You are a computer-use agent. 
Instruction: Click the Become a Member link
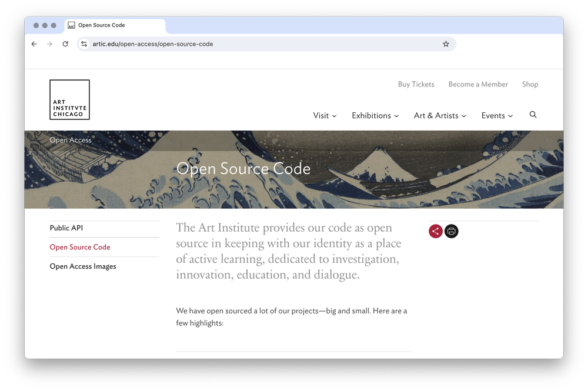478,84
